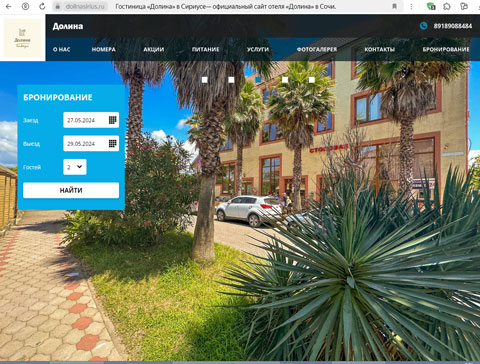Image resolution: width=480 pixels, height=364 pixels.
Task: Select the blue active third carousel dot
Action: pos(258,80)
